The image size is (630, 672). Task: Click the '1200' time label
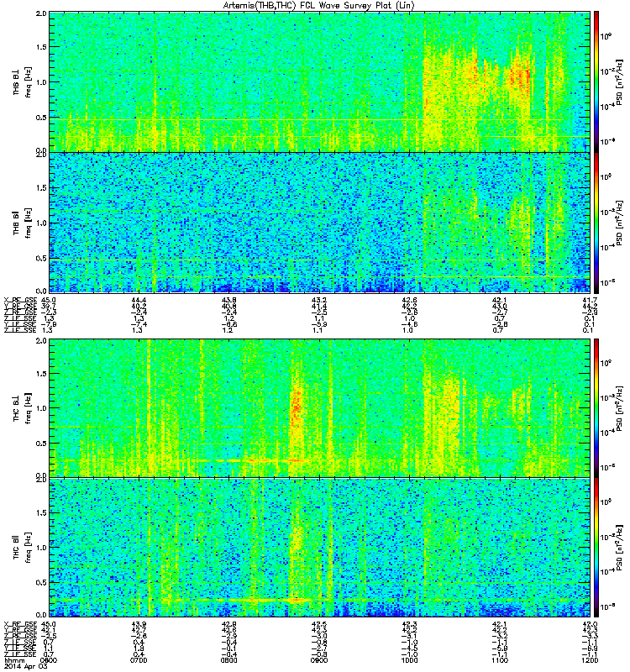(590, 660)
